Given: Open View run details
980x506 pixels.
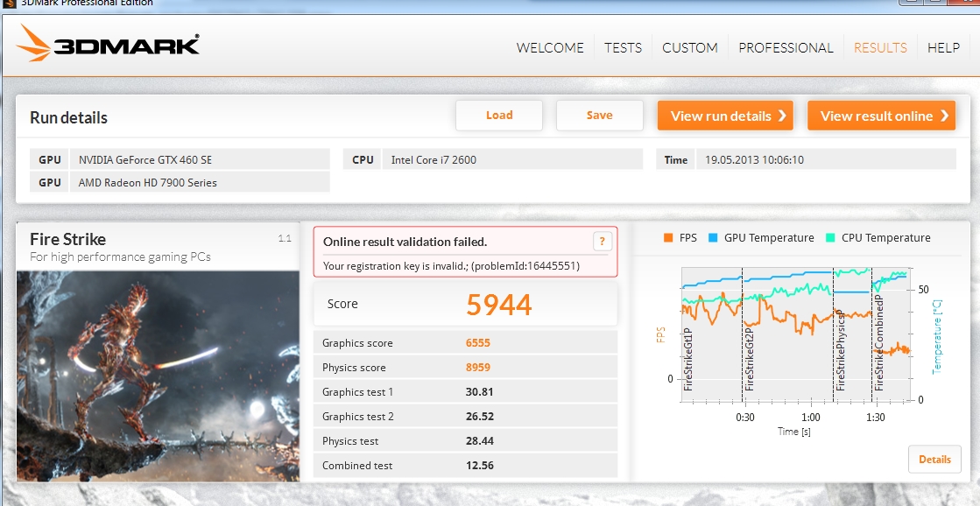Looking at the screenshot, I should click(x=725, y=116).
